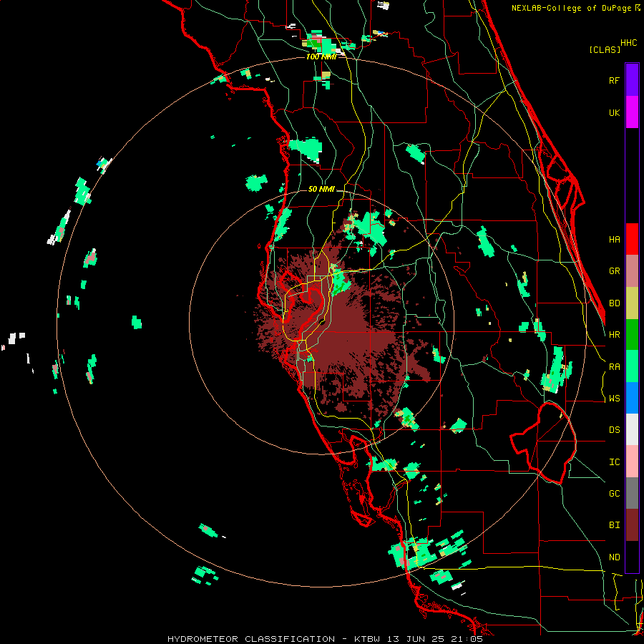Screen dimensions: 644x644
Task: Click the WS legend label
Action: click(615, 399)
